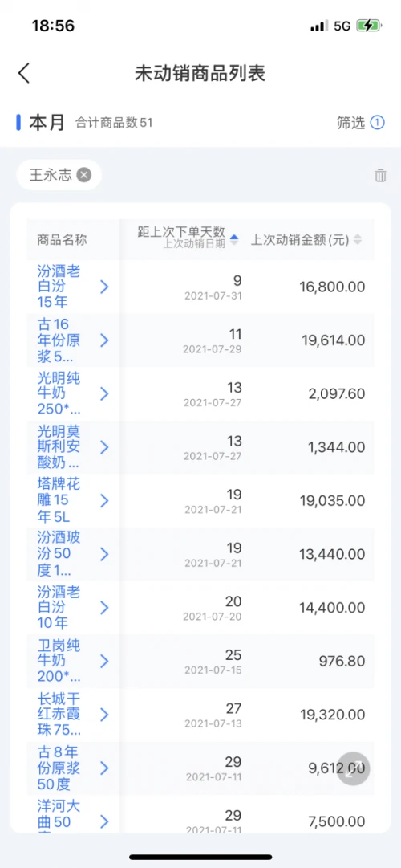The width and height of the screenshot is (401, 868).
Task: Expand chevron for 光明纯牛奶250
Action: click(104, 393)
